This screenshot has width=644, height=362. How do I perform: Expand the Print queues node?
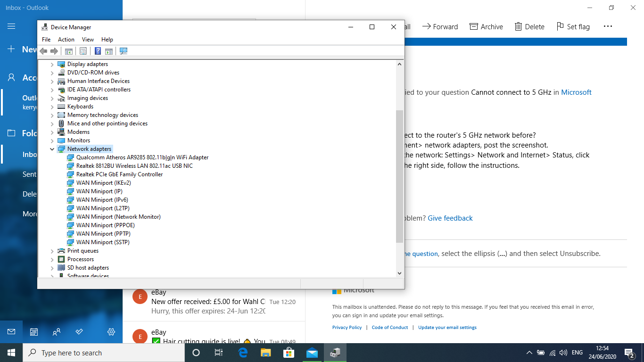coord(52,251)
